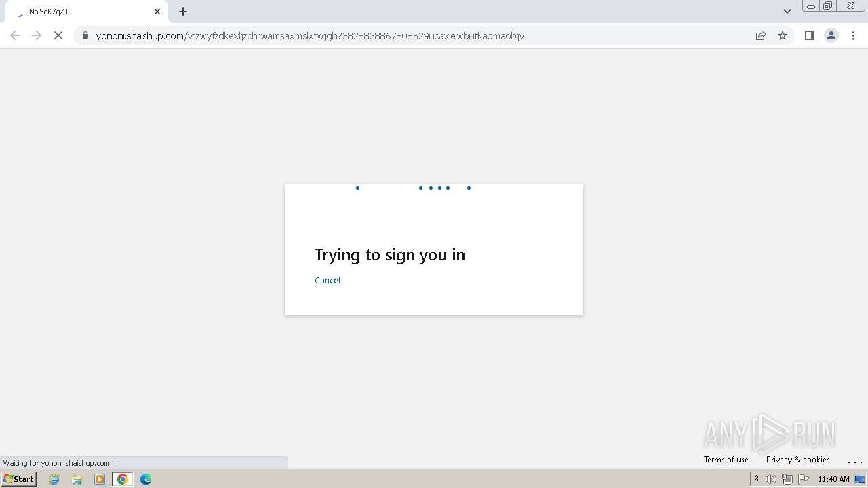This screenshot has width=868, height=488.
Task: Stop loading the page
Action: 58,35
